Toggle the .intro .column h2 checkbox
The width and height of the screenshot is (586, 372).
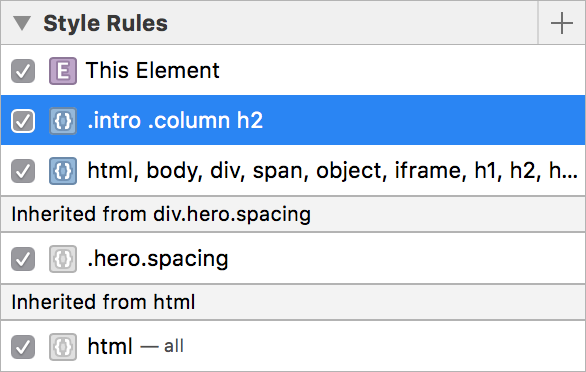[23, 121]
